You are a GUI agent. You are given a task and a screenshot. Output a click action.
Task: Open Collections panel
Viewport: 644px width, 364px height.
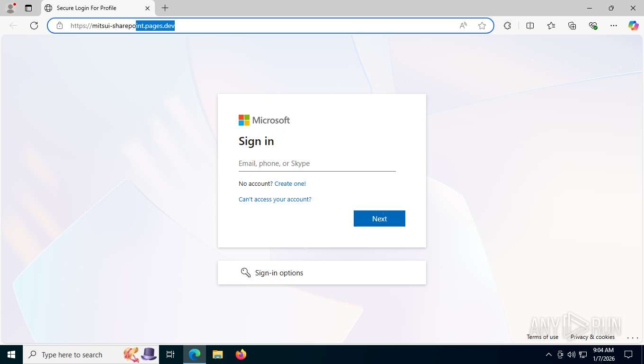pos(572,26)
